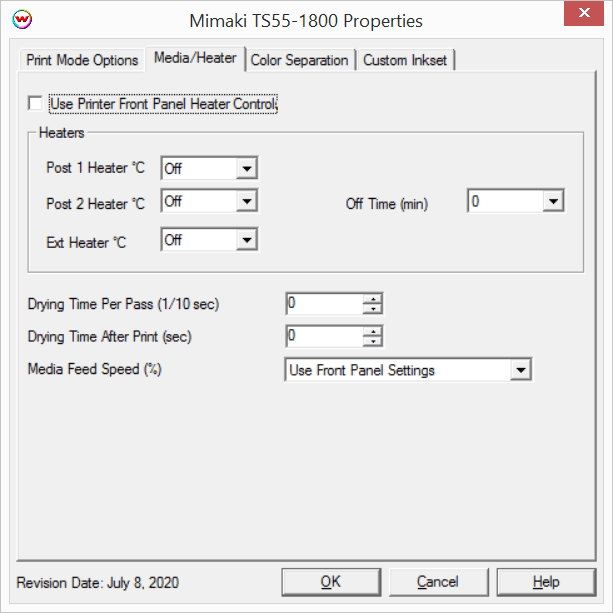This screenshot has width=613, height=613.
Task: Open the Off Time (min) dropdown
Action: pos(553,202)
